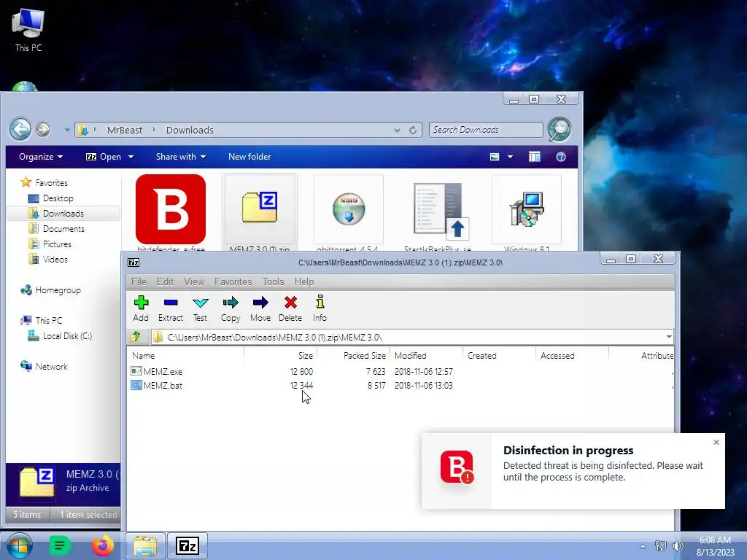This screenshot has height=560, width=747.
Task: Select the Windows 8.1 installer thumbnail
Action: click(x=527, y=209)
